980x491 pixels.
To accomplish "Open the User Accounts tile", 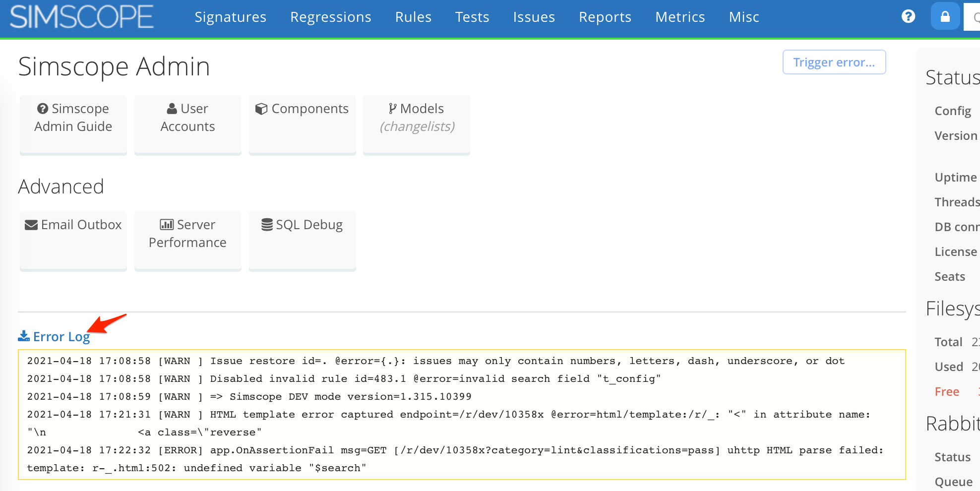I will [188, 125].
